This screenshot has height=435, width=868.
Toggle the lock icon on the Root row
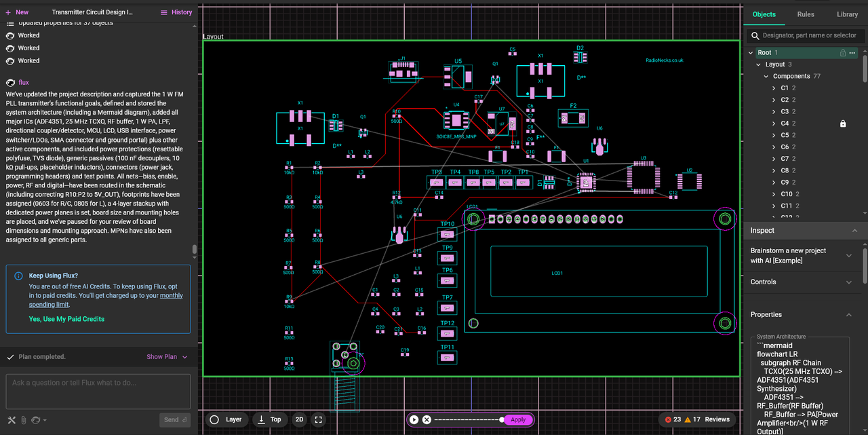click(x=843, y=52)
